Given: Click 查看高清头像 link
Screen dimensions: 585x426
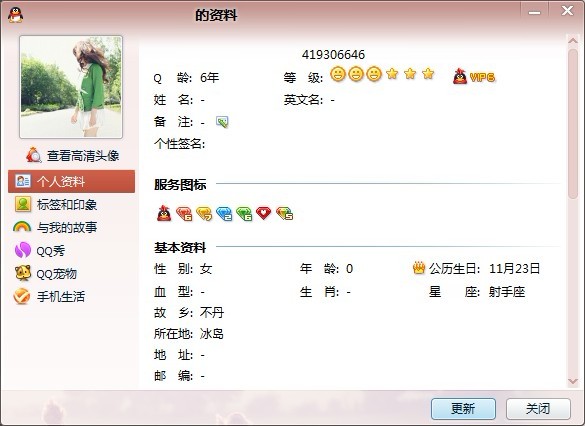Looking at the screenshot, I should (x=73, y=155).
